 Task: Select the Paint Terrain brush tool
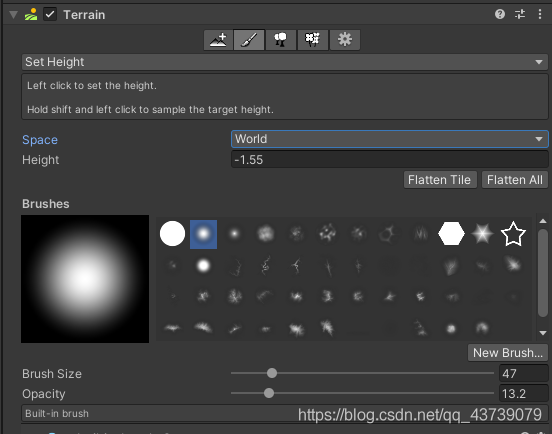[249, 40]
